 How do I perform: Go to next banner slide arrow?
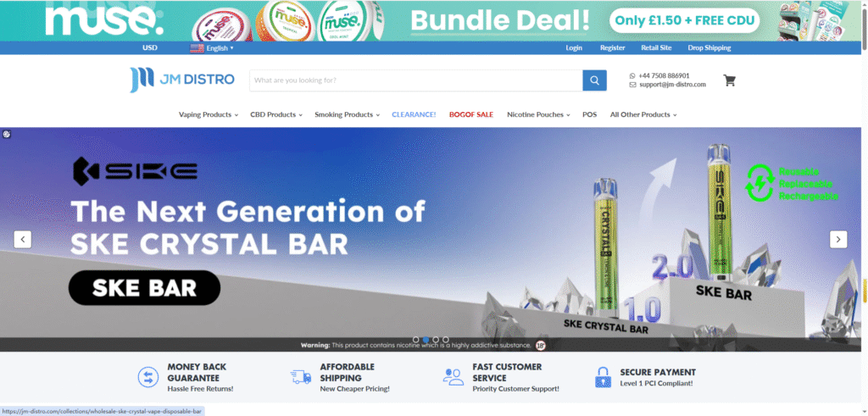tap(838, 240)
